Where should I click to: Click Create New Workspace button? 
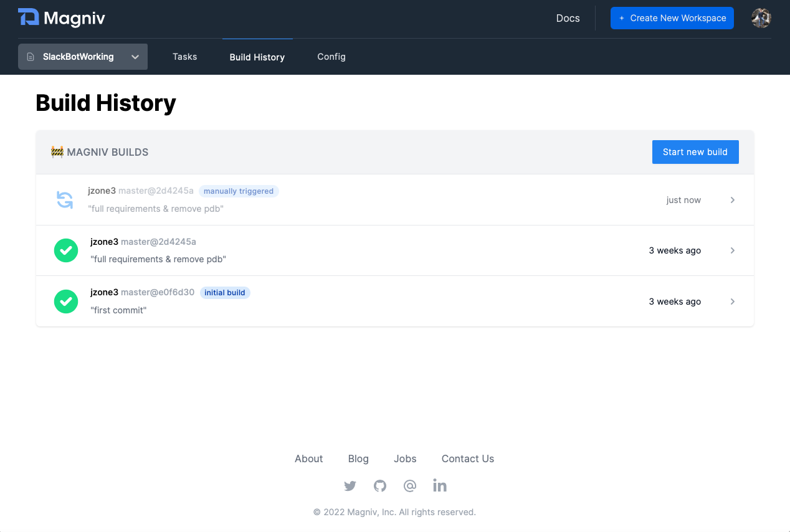672,18
